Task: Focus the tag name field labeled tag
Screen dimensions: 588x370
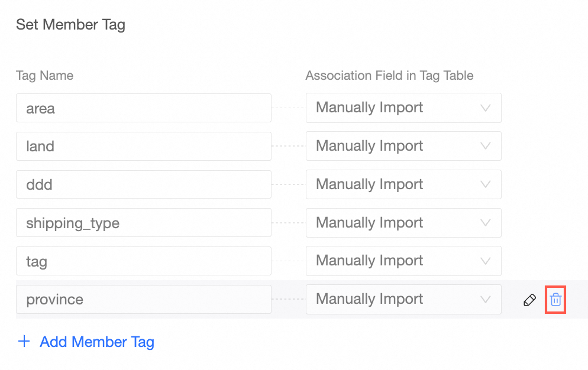Action: (x=143, y=261)
